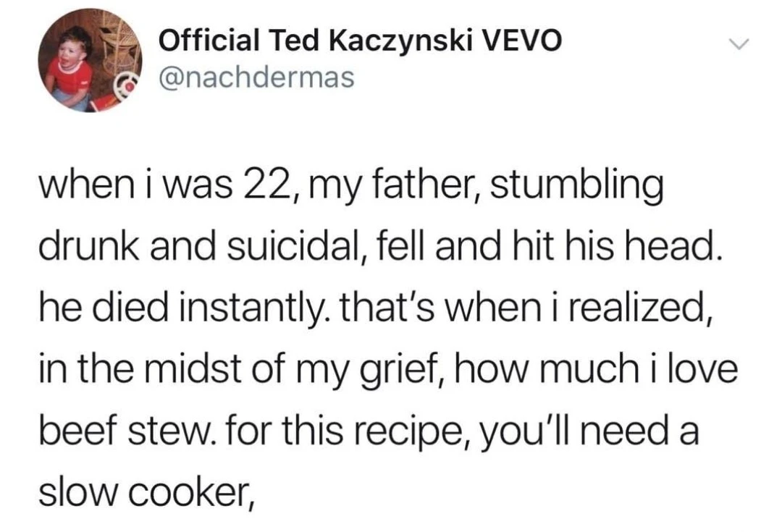The width and height of the screenshot is (782, 532).
Task: Click the @nachdermas handle
Action: coord(256,77)
